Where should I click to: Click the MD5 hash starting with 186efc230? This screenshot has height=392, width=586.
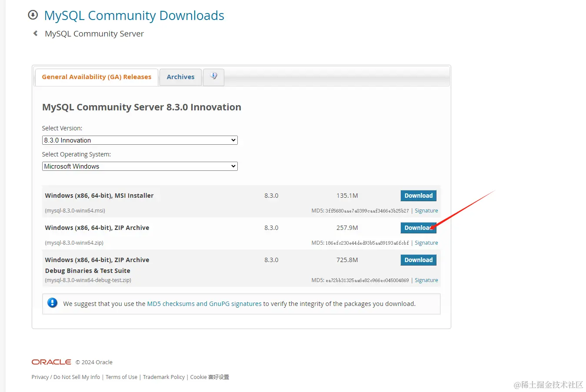click(x=367, y=243)
